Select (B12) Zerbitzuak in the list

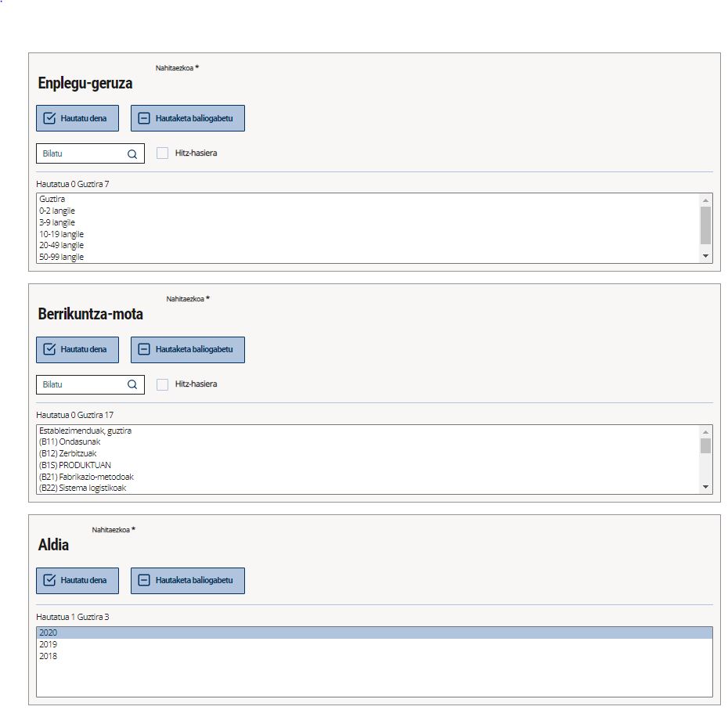67,453
